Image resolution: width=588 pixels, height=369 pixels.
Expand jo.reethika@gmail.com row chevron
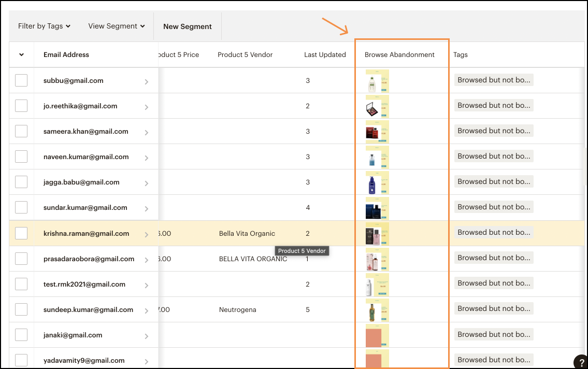pos(147,107)
